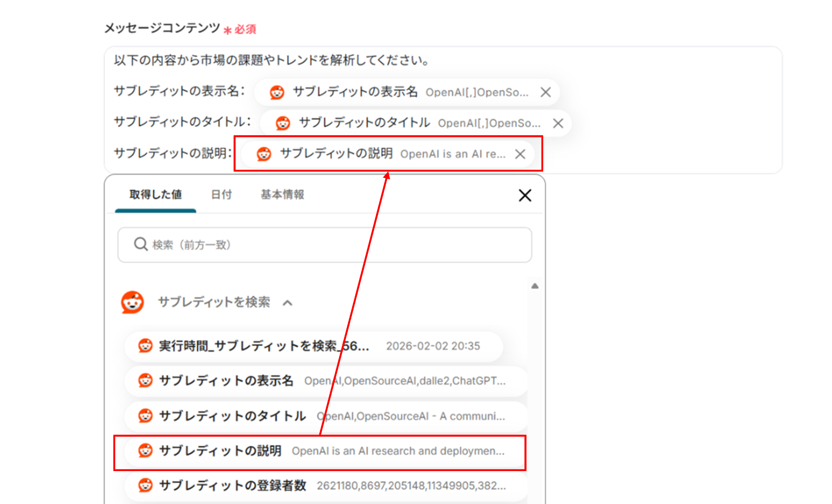This screenshot has height=504, width=832.
Task: Close the value picker panel with X
Action: coord(525,195)
